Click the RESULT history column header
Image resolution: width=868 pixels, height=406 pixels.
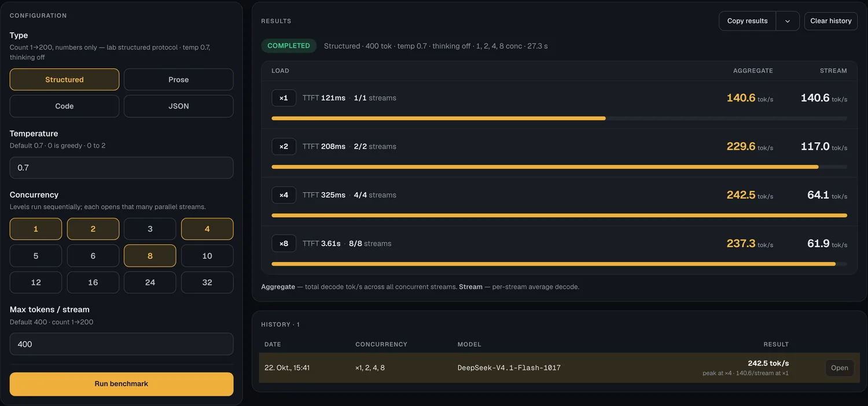click(x=776, y=344)
